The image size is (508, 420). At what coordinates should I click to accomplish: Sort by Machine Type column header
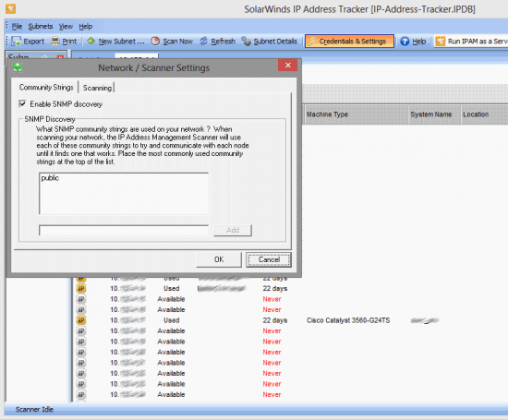[356, 114]
